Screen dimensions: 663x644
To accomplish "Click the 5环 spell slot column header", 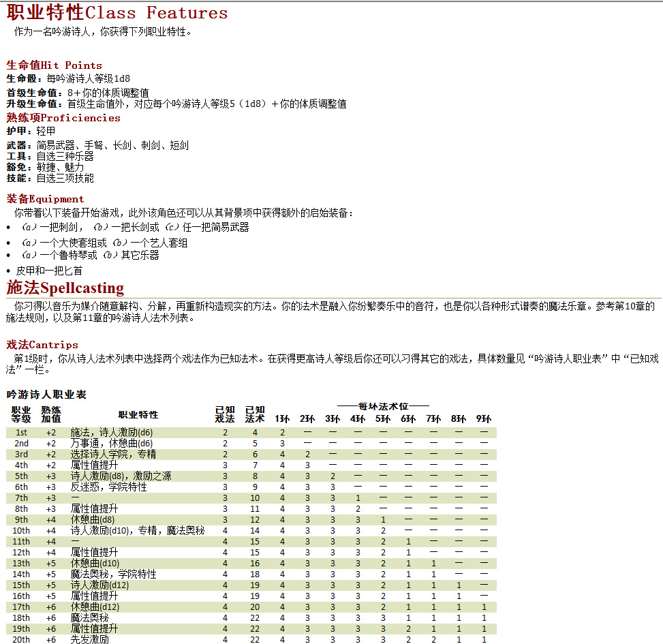I will [383, 418].
